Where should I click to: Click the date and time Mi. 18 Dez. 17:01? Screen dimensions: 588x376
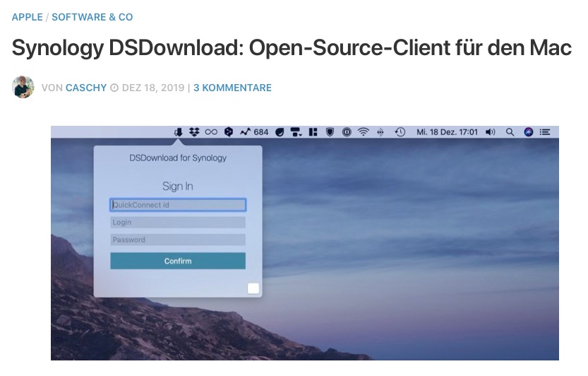point(448,132)
